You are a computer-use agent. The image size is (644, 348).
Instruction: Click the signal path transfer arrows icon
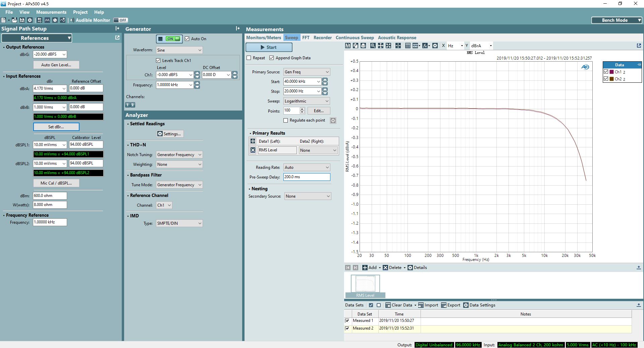pyautogui.click(x=40, y=20)
